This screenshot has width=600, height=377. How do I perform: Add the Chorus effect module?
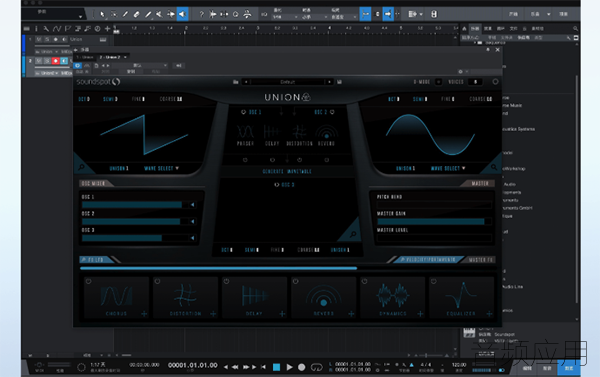coord(144,314)
